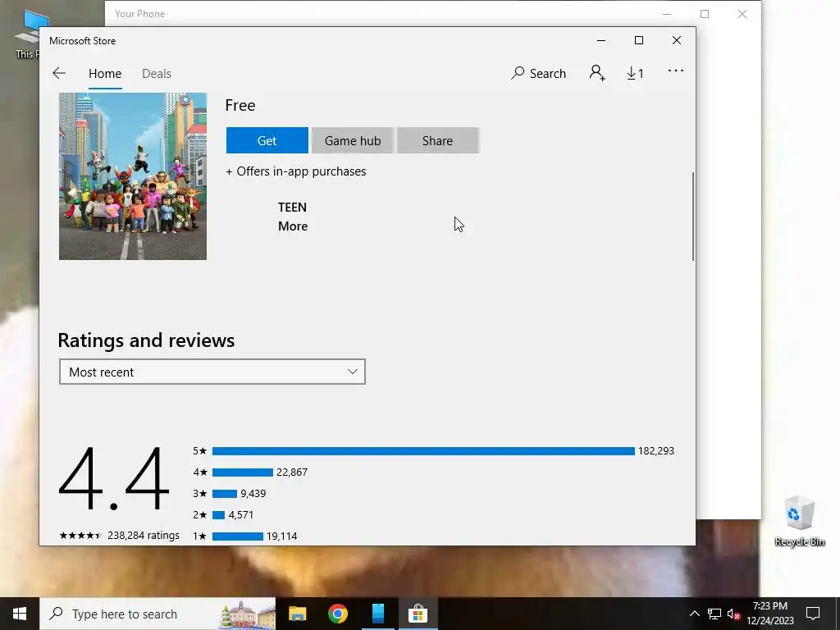840x630 pixels.
Task: Click the Store window vertical scrollbar
Action: click(x=692, y=217)
